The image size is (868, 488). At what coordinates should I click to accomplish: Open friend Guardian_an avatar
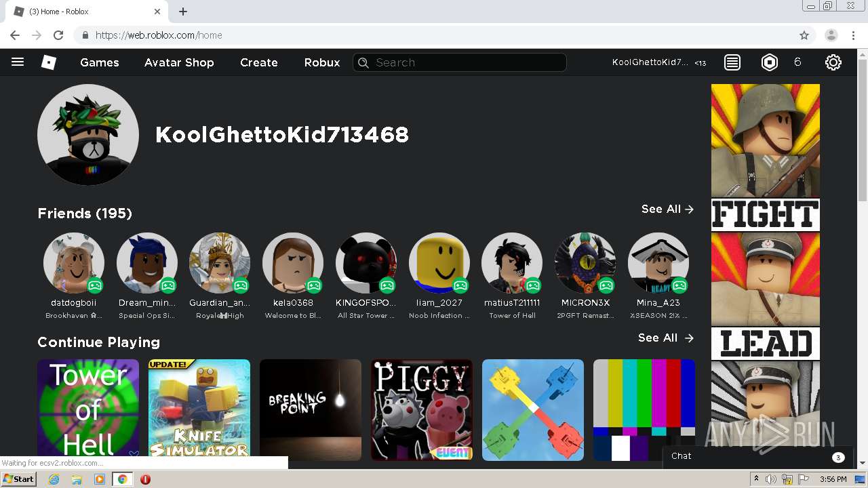coord(220,264)
